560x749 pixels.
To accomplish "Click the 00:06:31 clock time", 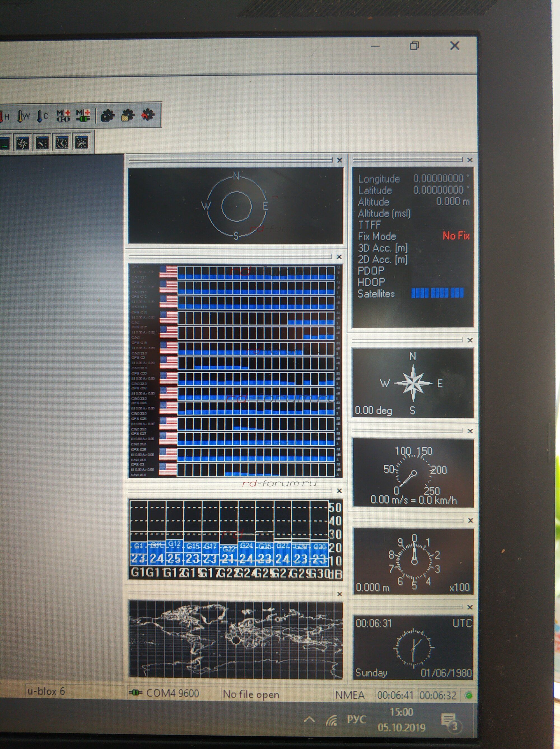I will pos(374,623).
